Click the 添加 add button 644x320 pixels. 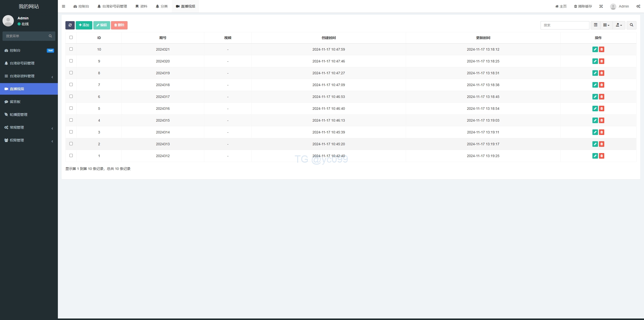tap(84, 25)
